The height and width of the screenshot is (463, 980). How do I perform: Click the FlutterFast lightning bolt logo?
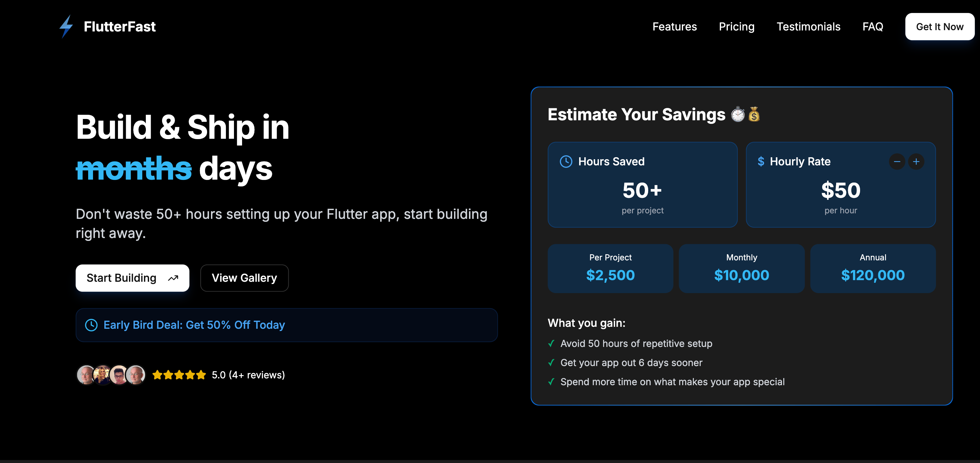(66, 27)
